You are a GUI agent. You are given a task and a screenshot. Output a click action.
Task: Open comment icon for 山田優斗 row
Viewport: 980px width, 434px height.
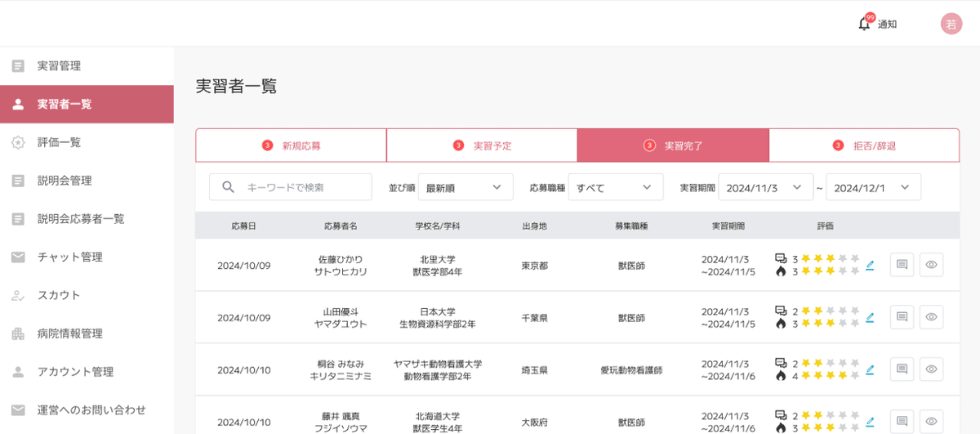coord(902,316)
